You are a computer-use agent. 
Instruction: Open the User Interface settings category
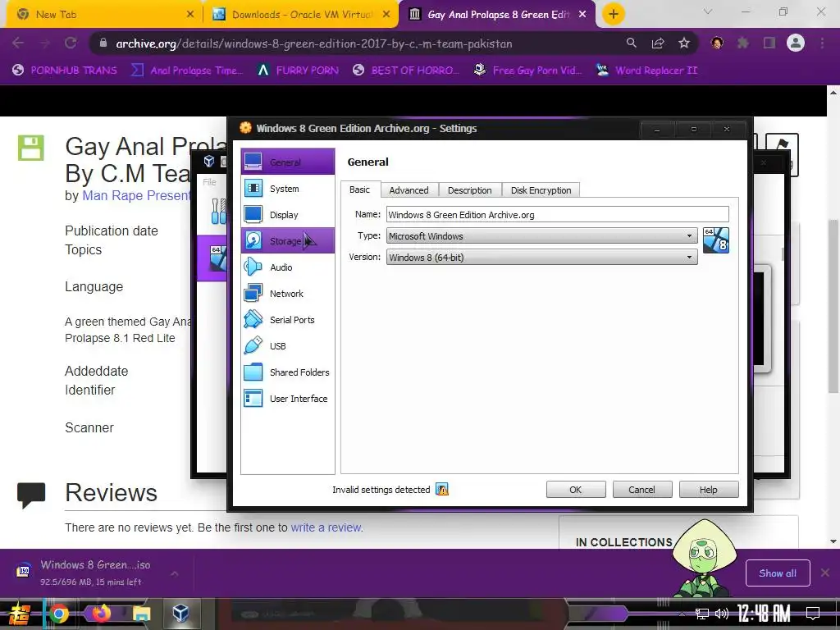[x=288, y=399]
